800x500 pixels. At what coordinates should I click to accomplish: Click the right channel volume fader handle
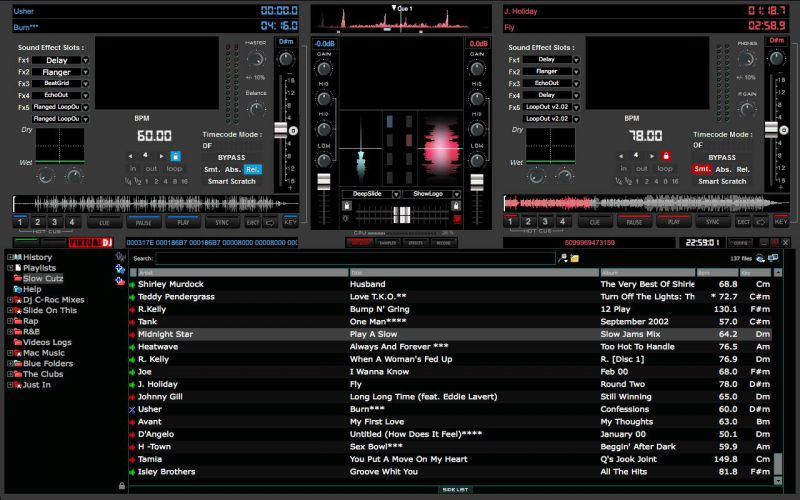click(477, 182)
